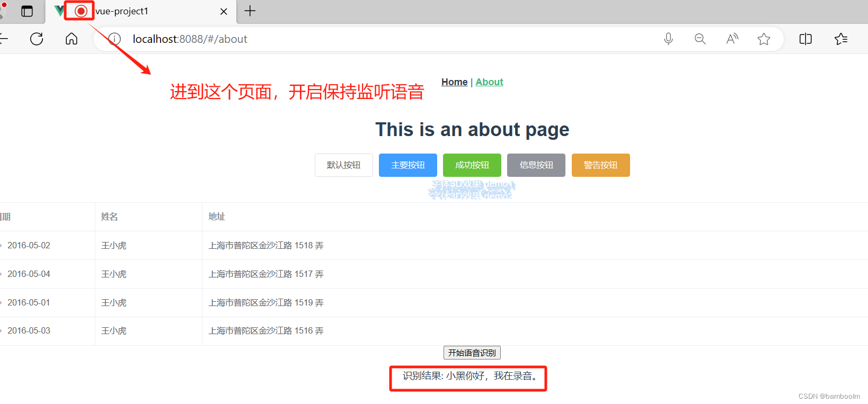Expand the 2016-05-01 table row
This screenshot has height=404, width=868.
[1, 303]
